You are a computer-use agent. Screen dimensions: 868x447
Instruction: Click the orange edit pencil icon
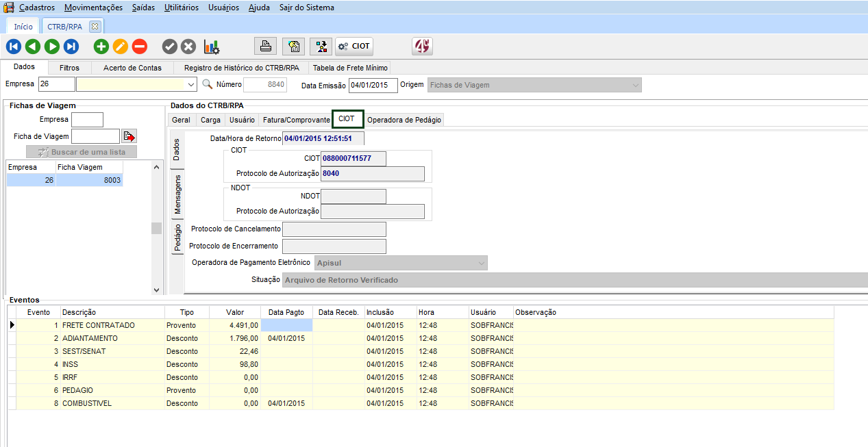pos(121,47)
